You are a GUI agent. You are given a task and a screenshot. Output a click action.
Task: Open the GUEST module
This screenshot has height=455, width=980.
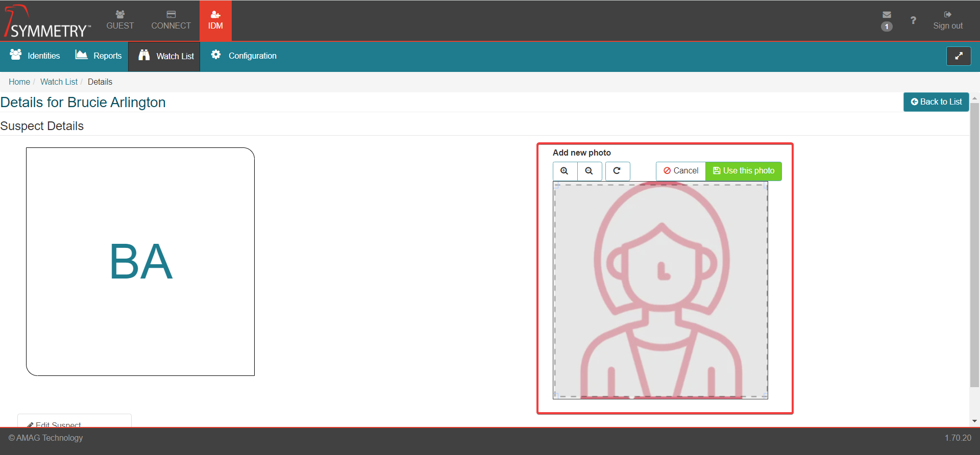click(120, 20)
